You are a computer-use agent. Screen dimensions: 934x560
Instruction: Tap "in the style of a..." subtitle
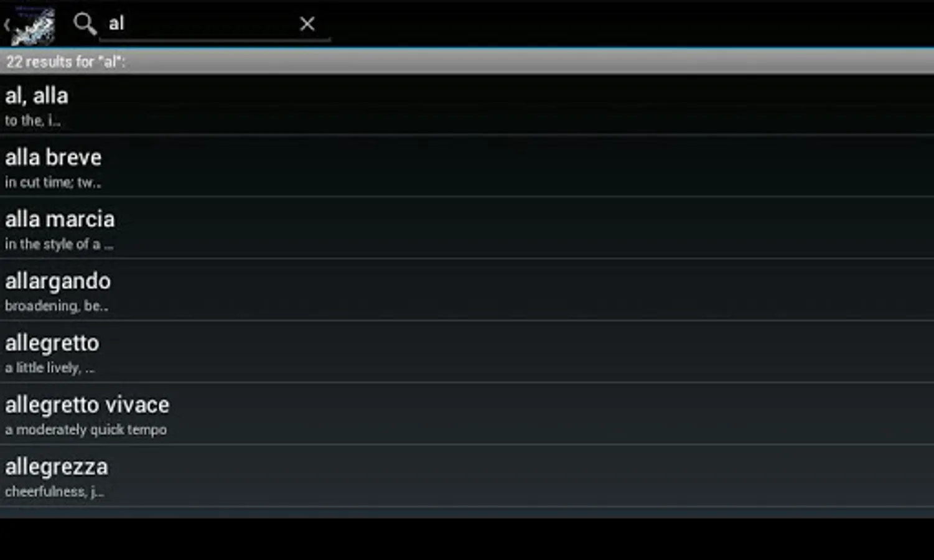59,245
